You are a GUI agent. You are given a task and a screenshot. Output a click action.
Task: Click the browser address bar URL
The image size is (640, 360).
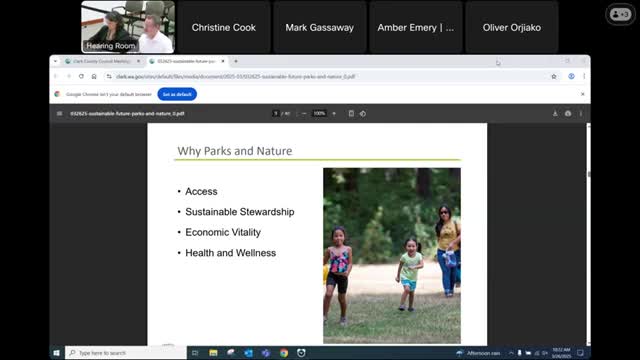[x=236, y=76]
